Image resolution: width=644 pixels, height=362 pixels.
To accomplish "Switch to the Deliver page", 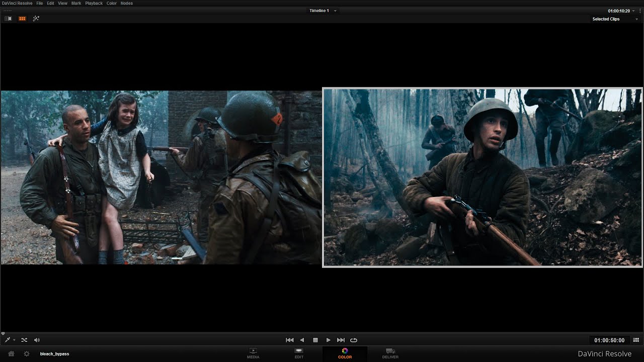I will pyautogui.click(x=390, y=353).
